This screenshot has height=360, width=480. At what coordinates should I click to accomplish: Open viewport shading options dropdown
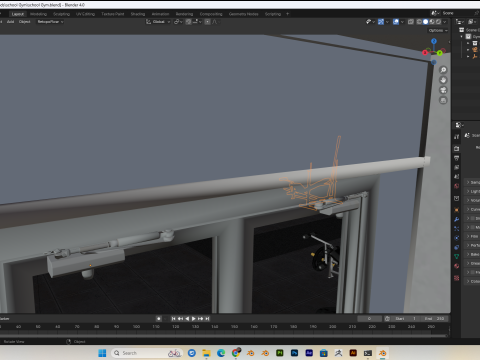(445, 22)
